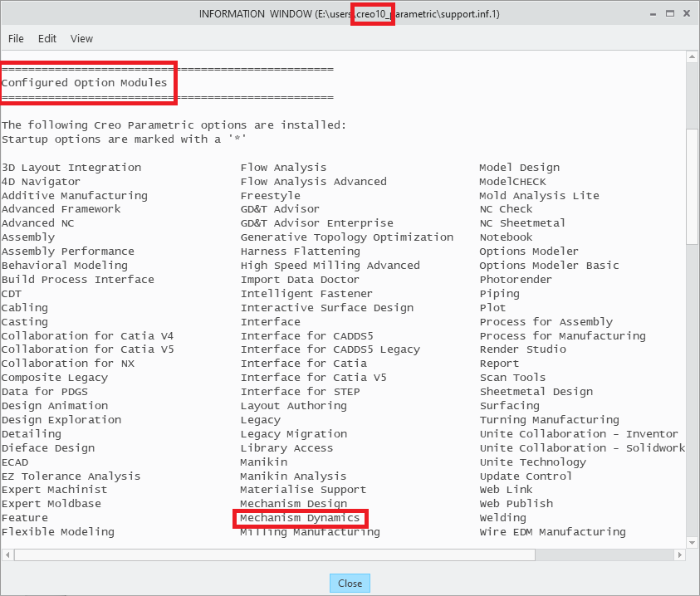Open the File menu
The width and height of the screenshot is (700, 596).
pyautogui.click(x=16, y=39)
